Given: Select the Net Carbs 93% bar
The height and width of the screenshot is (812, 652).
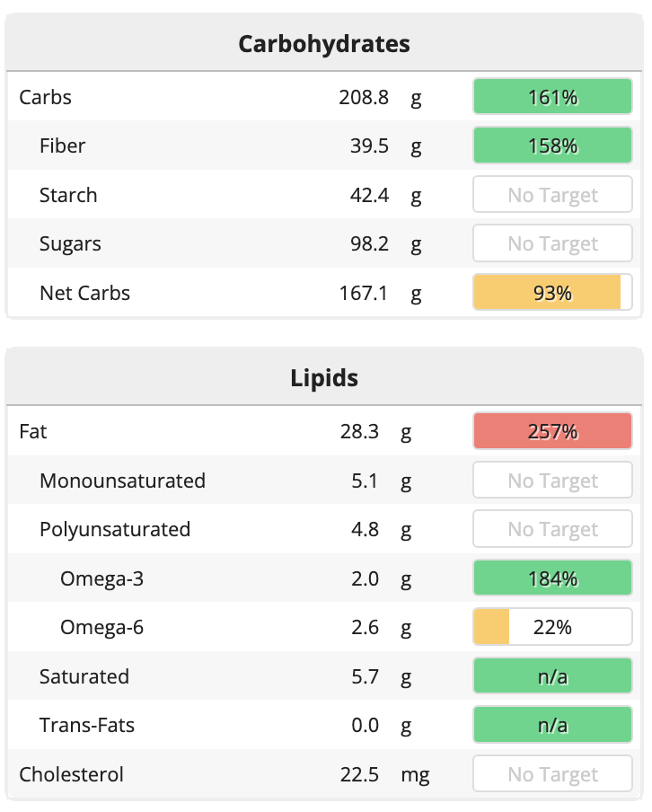Looking at the screenshot, I should [x=552, y=293].
